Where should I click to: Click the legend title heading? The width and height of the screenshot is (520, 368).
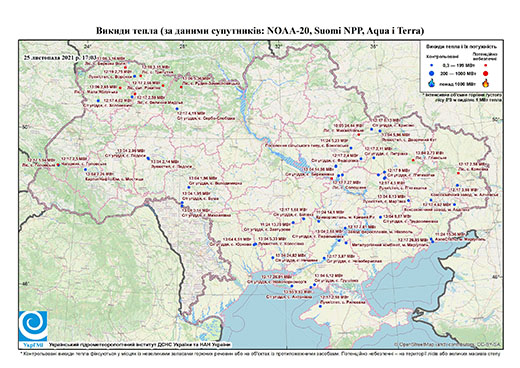[461, 46]
